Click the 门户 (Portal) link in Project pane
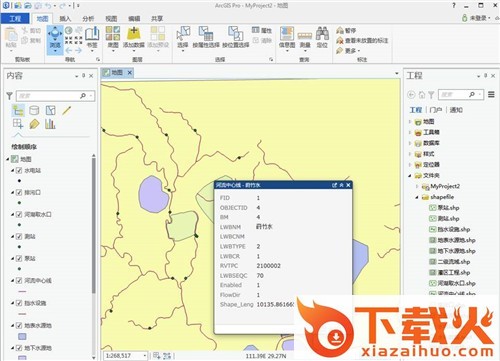Screen dimensions: 500x361 click(x=436, y=110)
